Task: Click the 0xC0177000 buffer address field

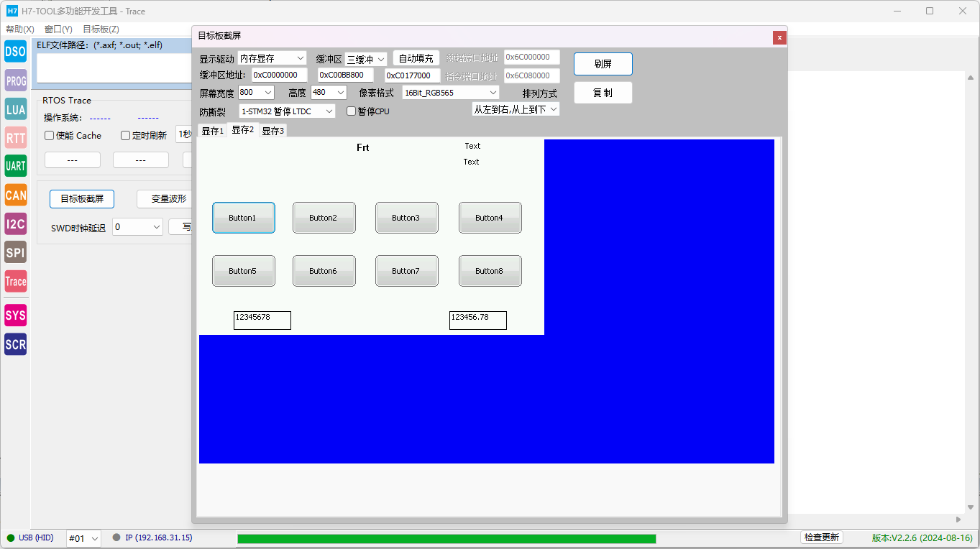Action: pos(413,75)
